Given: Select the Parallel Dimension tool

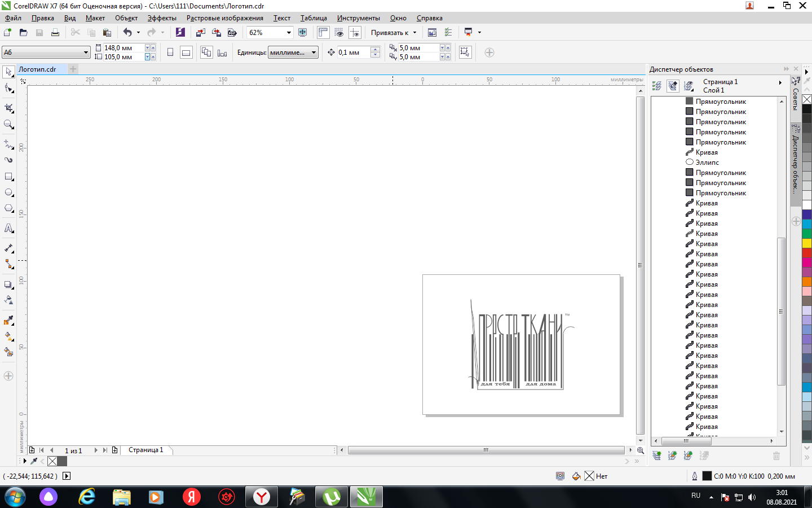Looking at the screenshot, I should click(x=8, y=248).
